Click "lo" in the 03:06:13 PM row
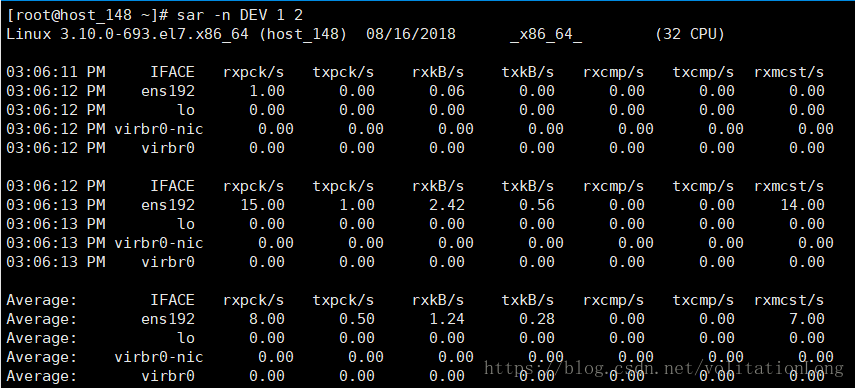The width and height of the screenshot is (855, 388). (x=186, y=224)
